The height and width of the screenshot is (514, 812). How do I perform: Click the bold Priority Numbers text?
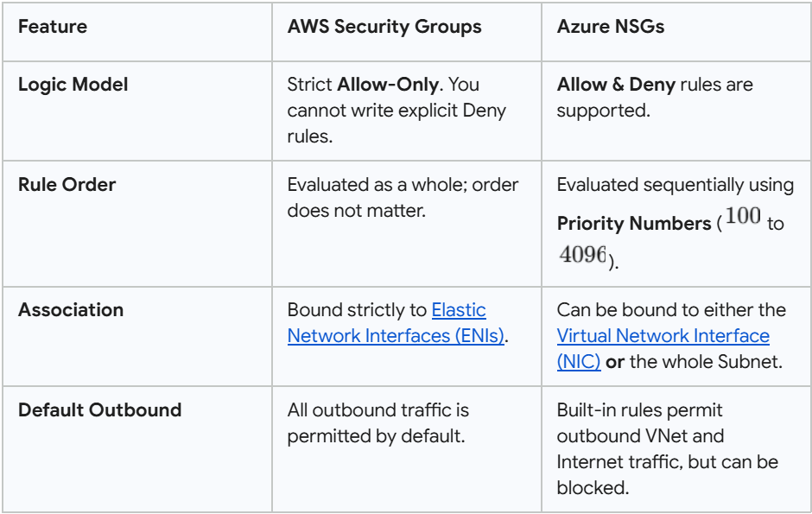coord(634,223)
